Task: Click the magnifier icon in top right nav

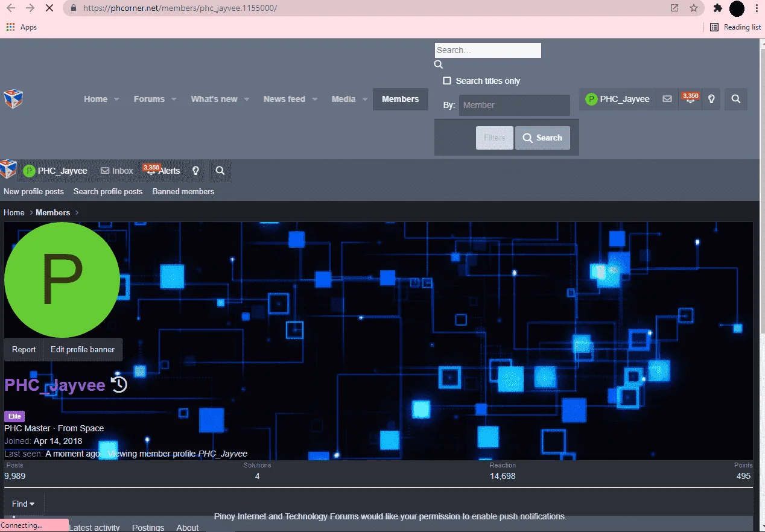Action: (x=735, y=99)
